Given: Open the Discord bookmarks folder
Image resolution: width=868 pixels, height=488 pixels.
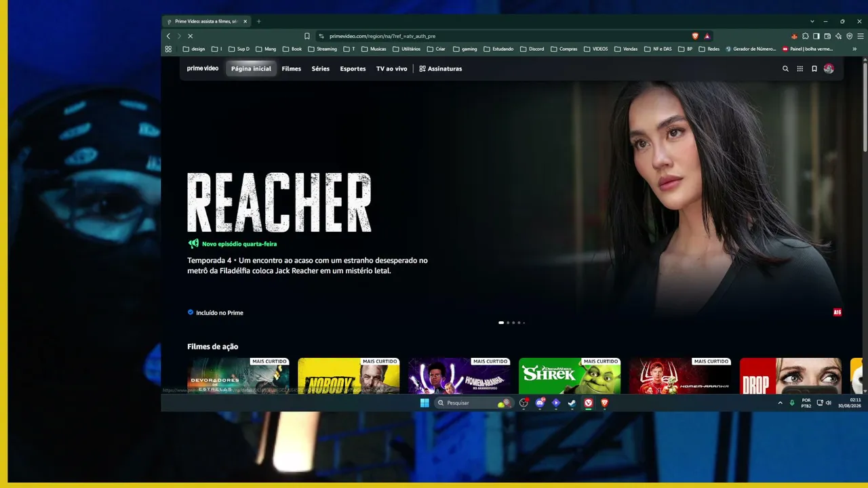Looking at the screenshot, I should tap(531, 49).
